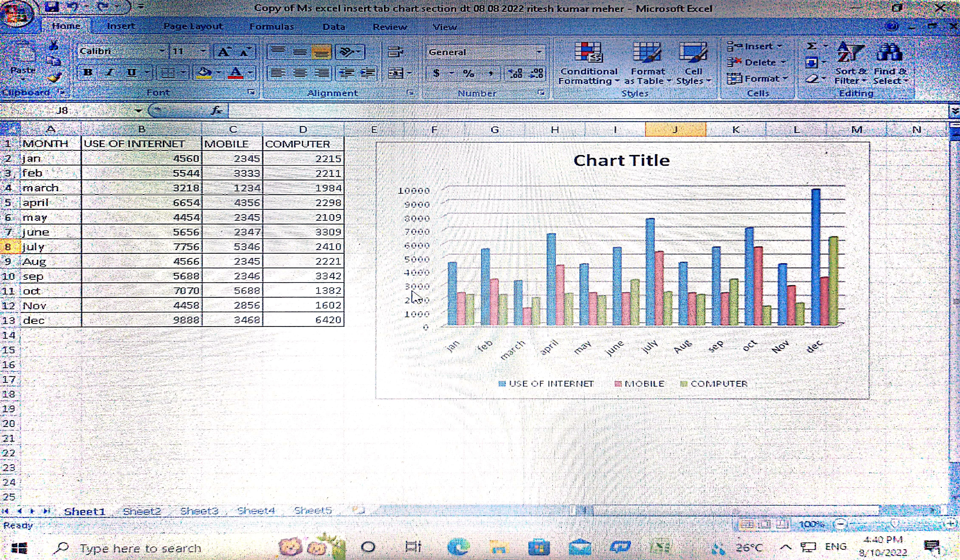960x560 pixels.
Task: Click the AutoSum sigma icon
Action: pos(811,46)
